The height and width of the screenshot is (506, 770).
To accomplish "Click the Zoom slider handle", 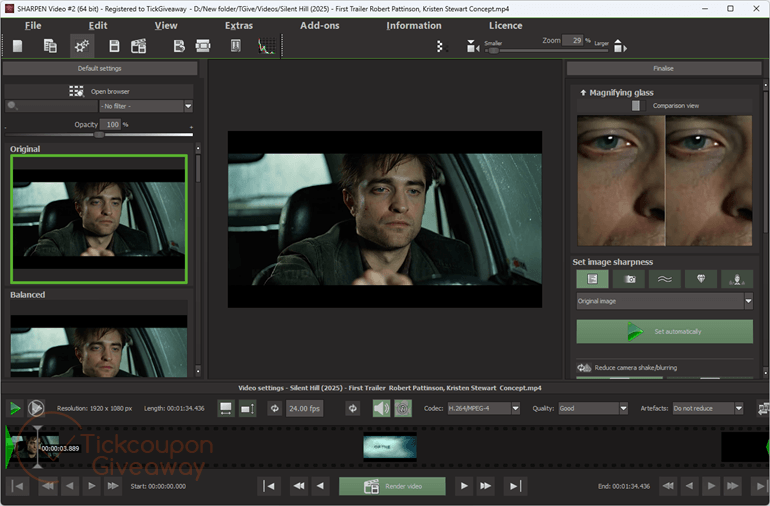I will [x=494, y=51].
